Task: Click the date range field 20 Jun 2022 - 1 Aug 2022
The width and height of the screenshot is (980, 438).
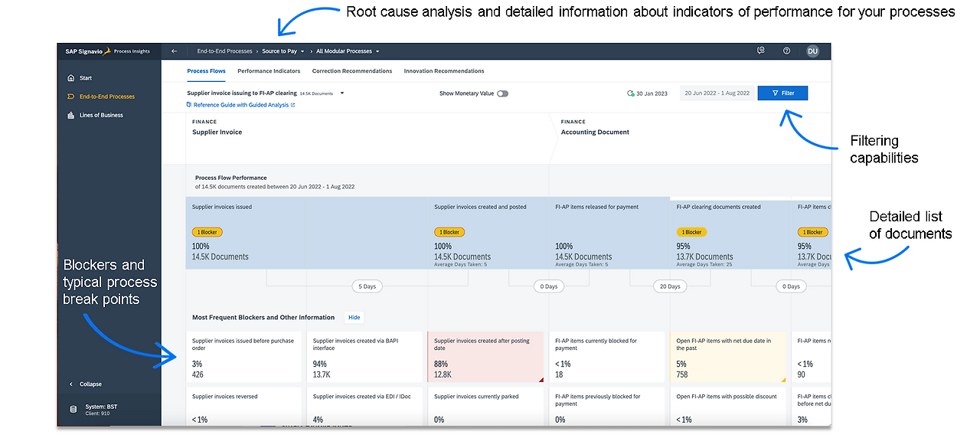Action: click(717, 93)
